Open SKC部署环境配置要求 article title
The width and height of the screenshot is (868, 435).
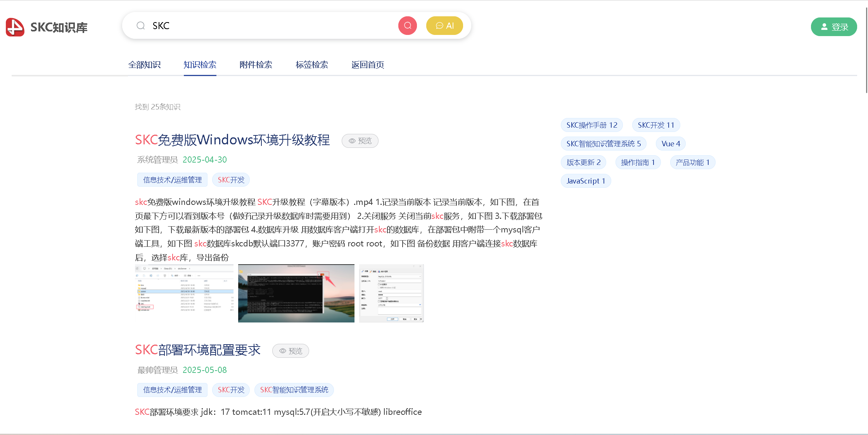click(x=197, y=350)
